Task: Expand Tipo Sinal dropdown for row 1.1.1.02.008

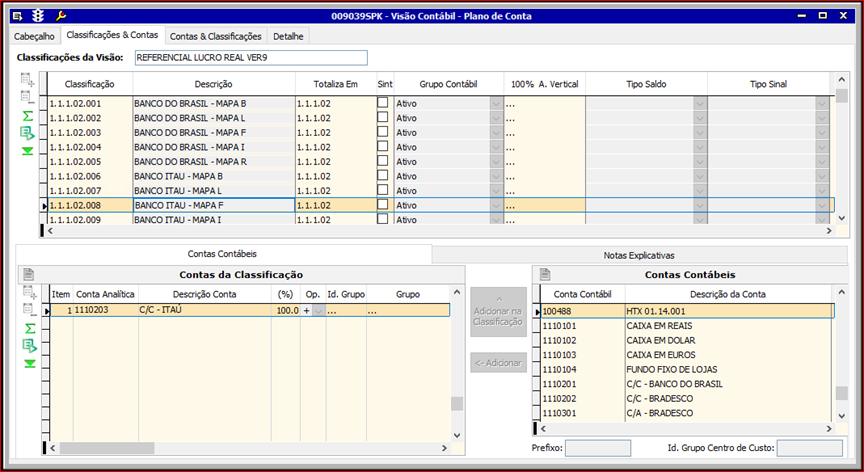Action: [x=822, y=205]
